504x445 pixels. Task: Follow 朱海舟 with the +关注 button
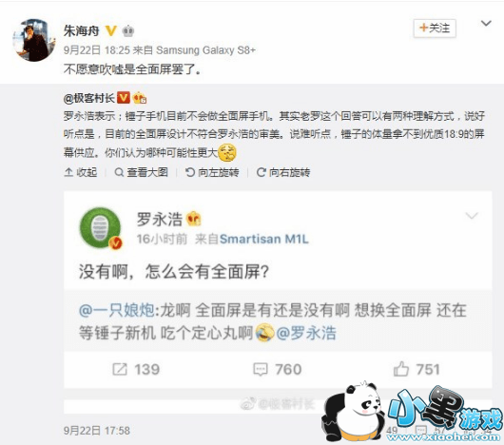click(x=435, y=29)
